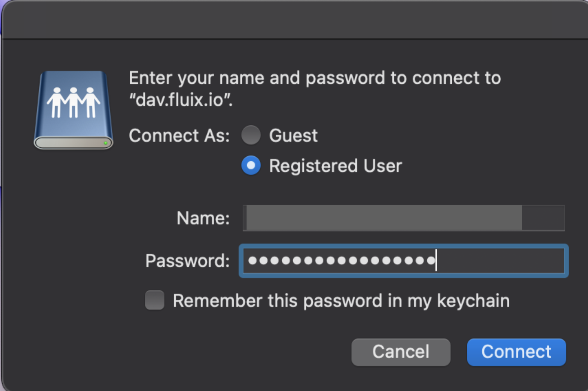Viewport: 588px width, 391px height.
Task: Select the Guest radio button
Action: click(251, 135)
